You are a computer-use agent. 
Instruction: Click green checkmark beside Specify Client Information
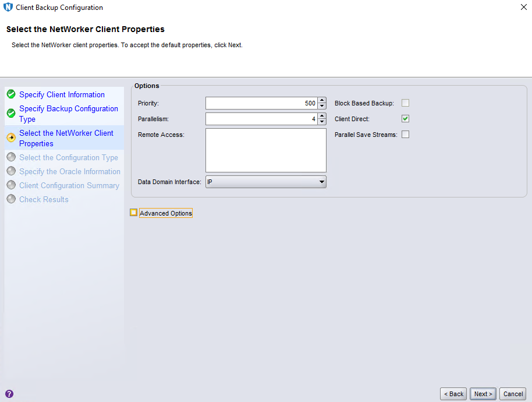11,94
